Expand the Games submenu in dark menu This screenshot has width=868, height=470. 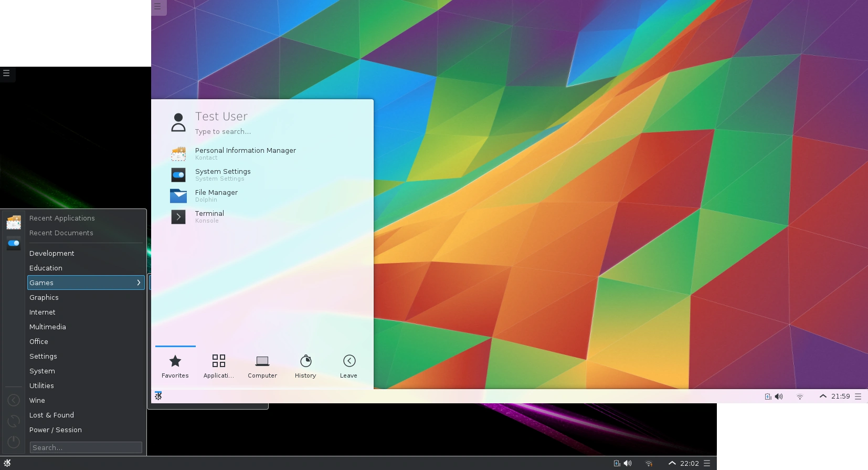coord(86,283)
